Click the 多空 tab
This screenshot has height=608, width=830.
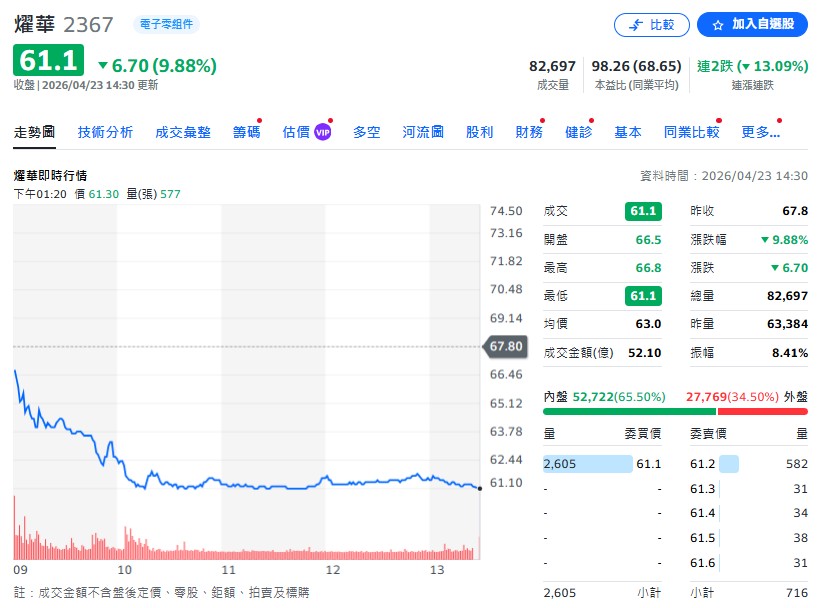(366, 132)
